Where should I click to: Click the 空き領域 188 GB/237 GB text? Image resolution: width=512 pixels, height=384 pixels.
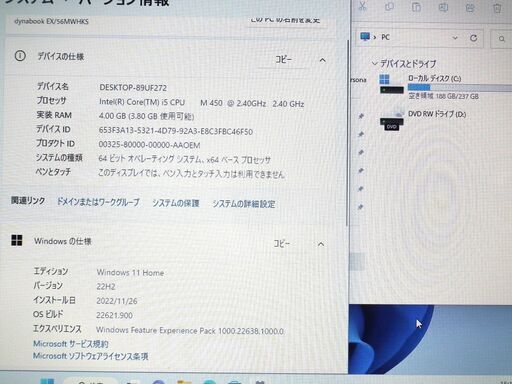pos(444,96)
